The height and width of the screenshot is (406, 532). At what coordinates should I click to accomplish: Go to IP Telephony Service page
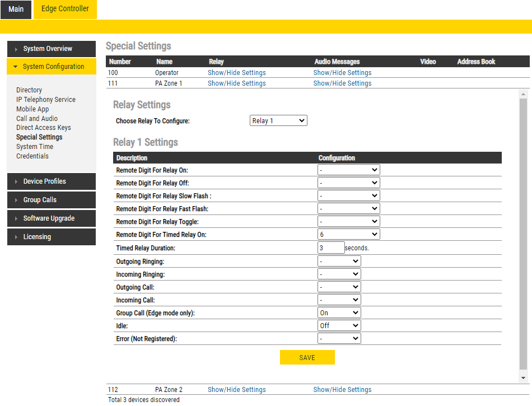coord(46,100)
